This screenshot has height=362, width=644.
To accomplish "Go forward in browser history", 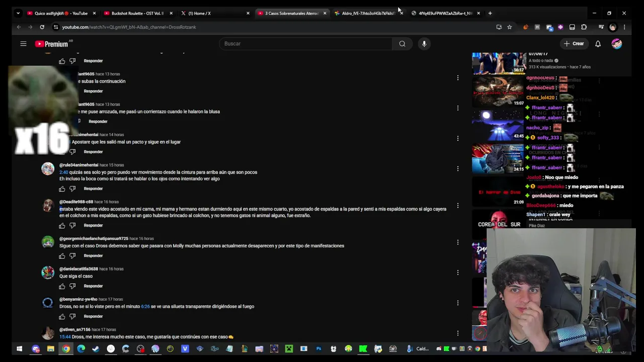I will (x=30, y=27).
